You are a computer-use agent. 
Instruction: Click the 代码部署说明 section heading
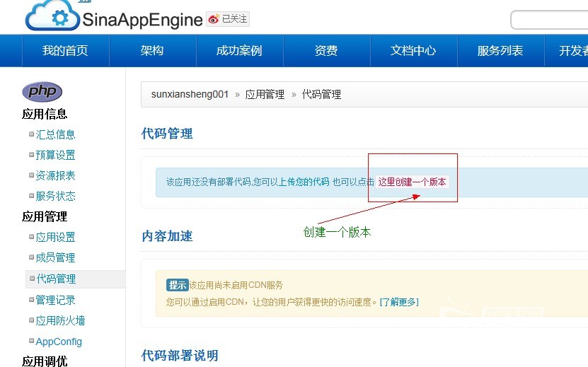pos(180,356)
